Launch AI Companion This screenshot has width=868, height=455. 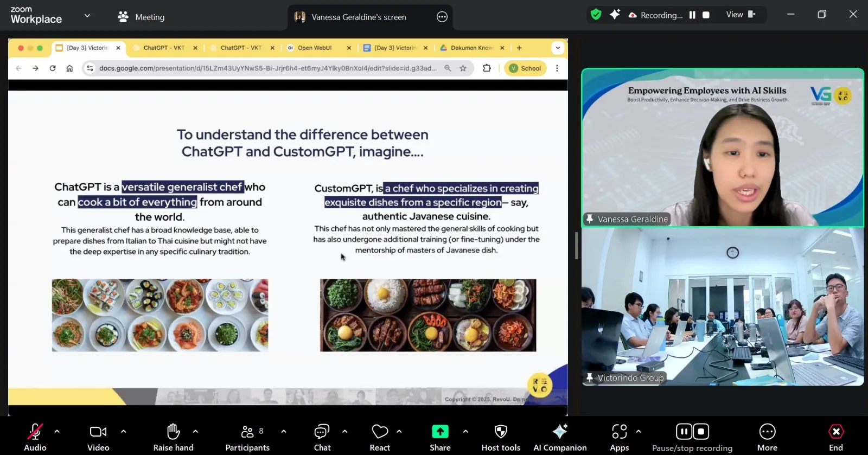pyautogui.click(x=560, y=437)
